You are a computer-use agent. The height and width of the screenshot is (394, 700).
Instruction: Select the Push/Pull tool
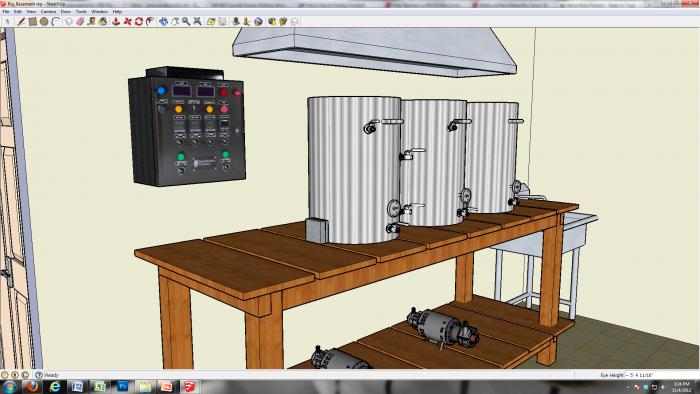point(116,21)
